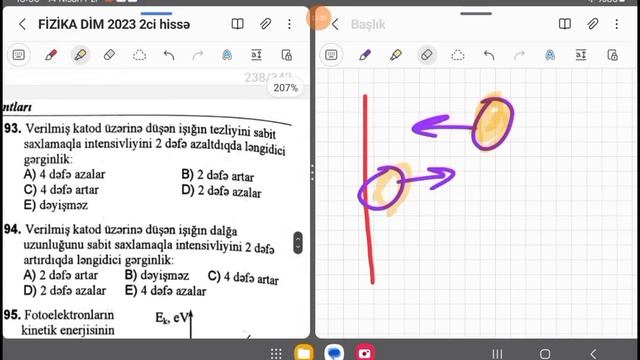Grab the page scroll handle in left note

[298, 243]
